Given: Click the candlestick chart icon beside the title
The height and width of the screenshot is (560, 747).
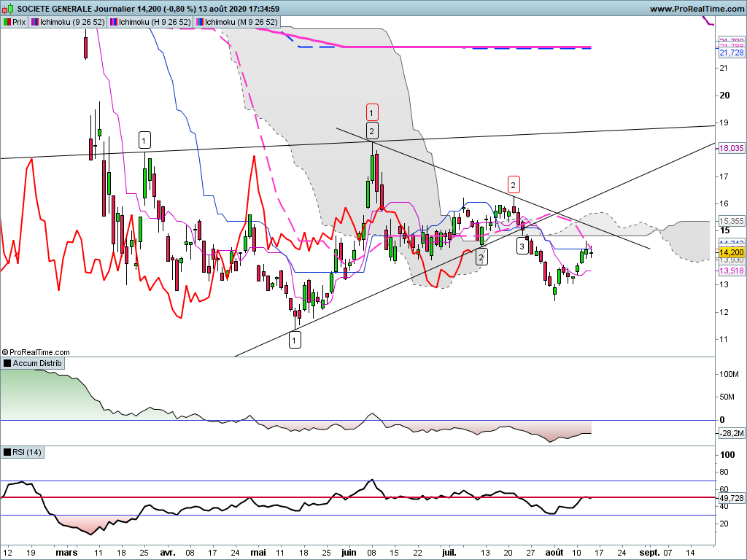Looking at the screenshot, I should coord(8,9).
